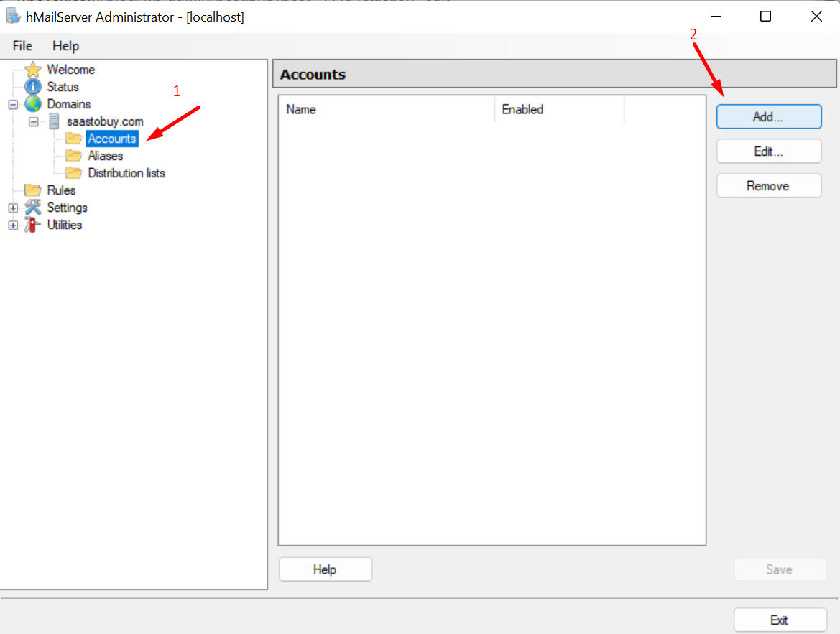Select the Welcome star item
Image resolution: width=840 pixels, height=634 pixels.
33,69
